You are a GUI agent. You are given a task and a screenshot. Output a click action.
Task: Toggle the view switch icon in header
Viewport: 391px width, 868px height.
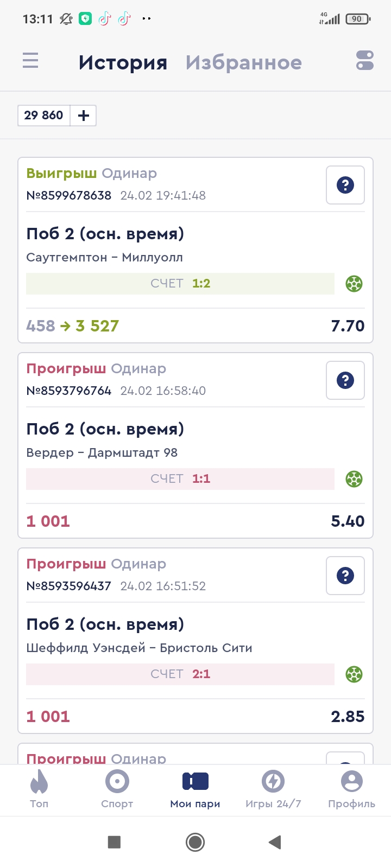click(364, 60)
